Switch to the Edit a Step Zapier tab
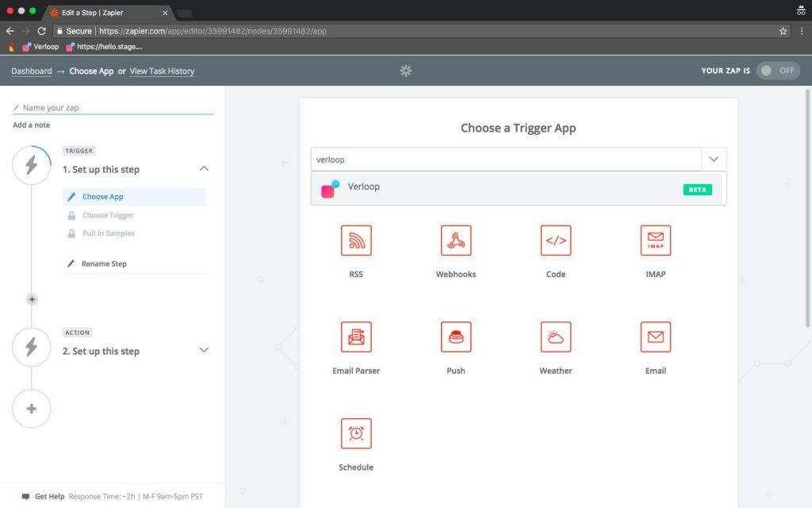 pyautogui.click(x=108, y=13)
